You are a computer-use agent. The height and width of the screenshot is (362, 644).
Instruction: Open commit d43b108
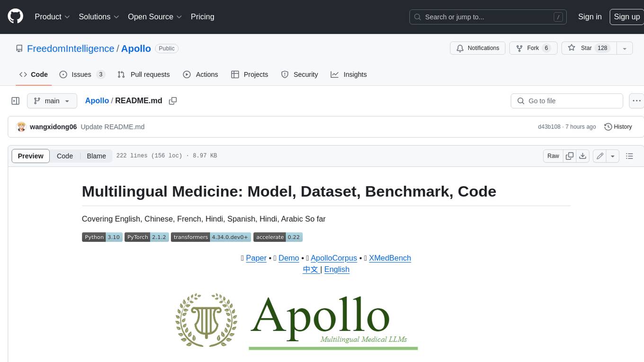549,127
